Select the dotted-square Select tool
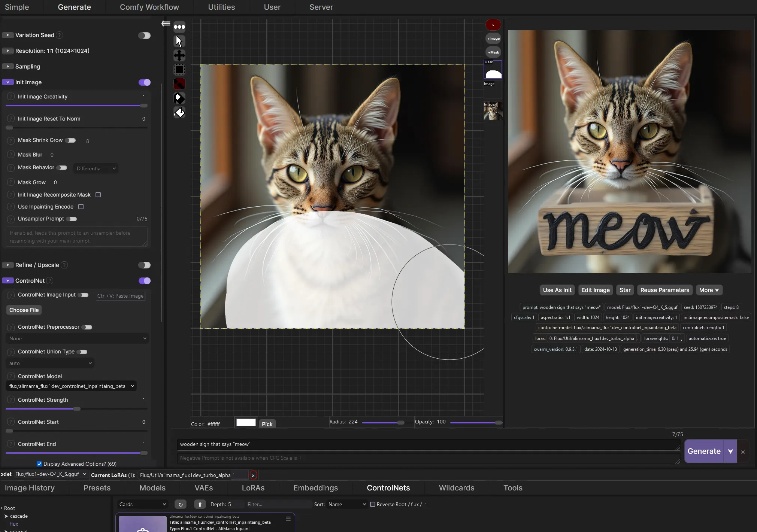 179,70
